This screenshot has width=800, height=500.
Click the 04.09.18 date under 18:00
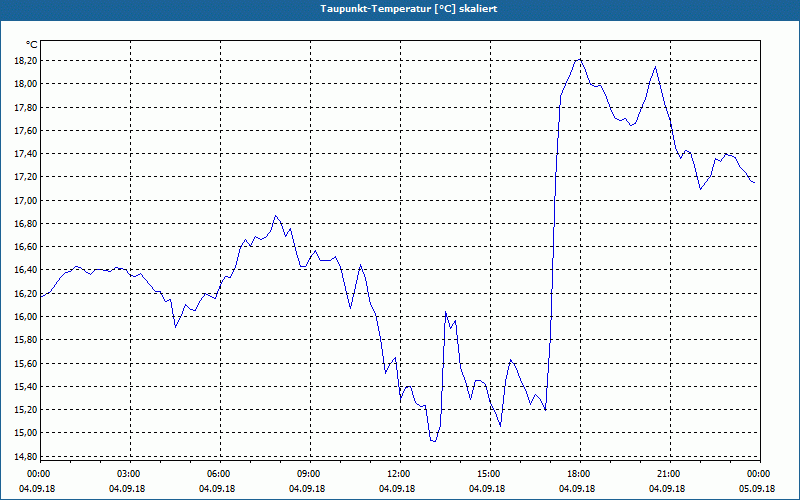pos(577,489)
